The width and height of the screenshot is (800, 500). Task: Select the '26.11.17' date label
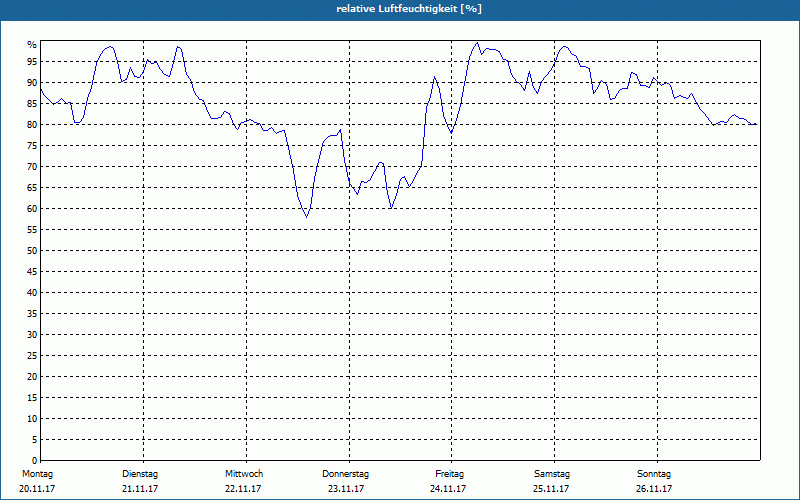point(654,489)
